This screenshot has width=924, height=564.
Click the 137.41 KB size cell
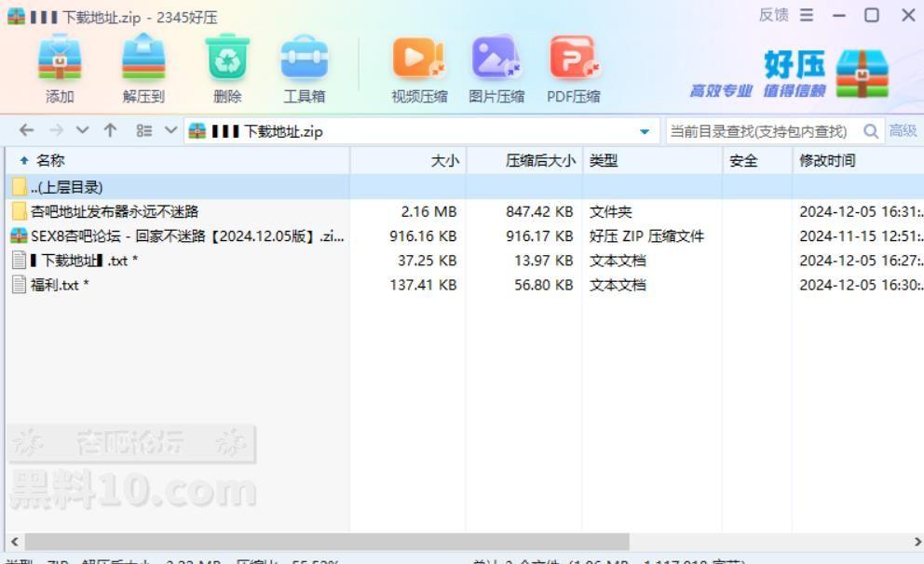(x=423, y=285)
